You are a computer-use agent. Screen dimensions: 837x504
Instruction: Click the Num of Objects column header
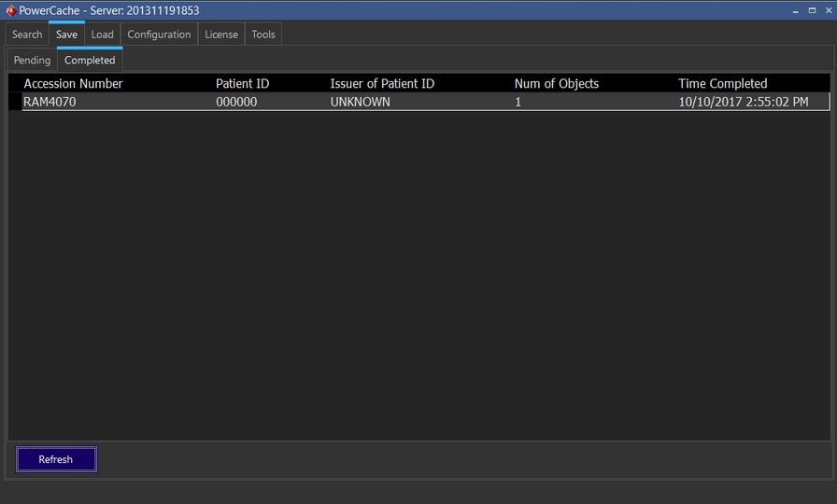tap(556, 84)
